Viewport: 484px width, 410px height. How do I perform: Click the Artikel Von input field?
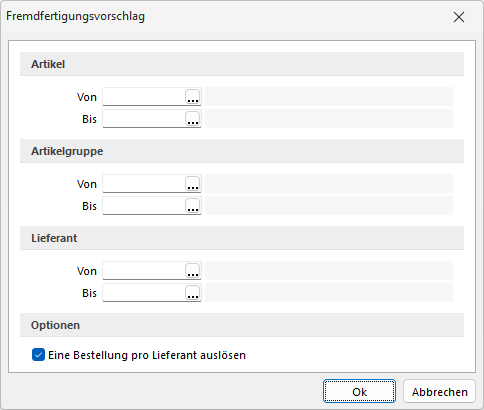click(x=144, y=97)
